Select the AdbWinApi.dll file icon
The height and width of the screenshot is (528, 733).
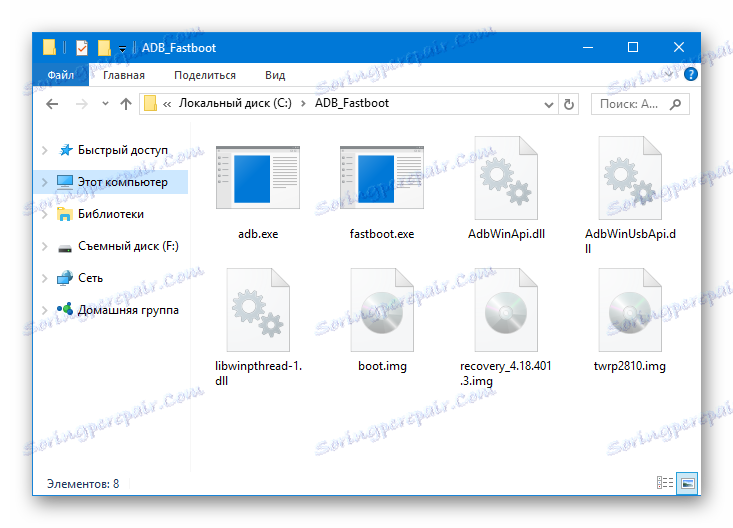pyautogui.click(x=506, y=178)
